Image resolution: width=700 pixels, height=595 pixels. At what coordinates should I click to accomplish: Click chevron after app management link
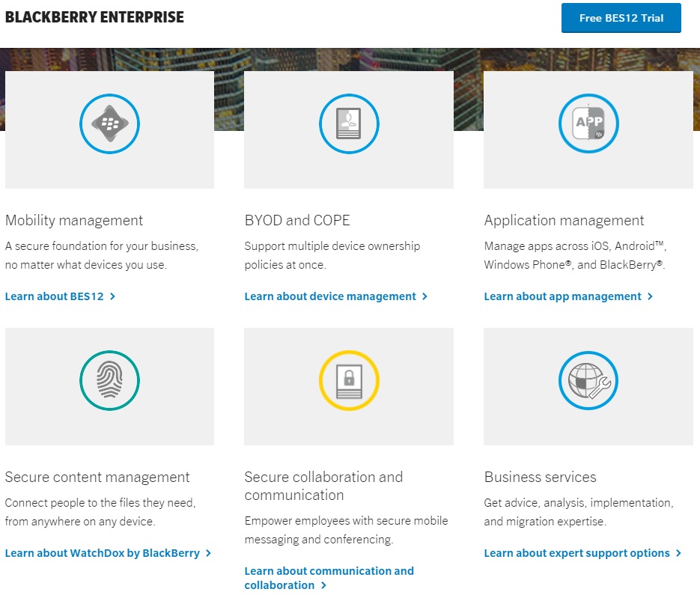650,296
